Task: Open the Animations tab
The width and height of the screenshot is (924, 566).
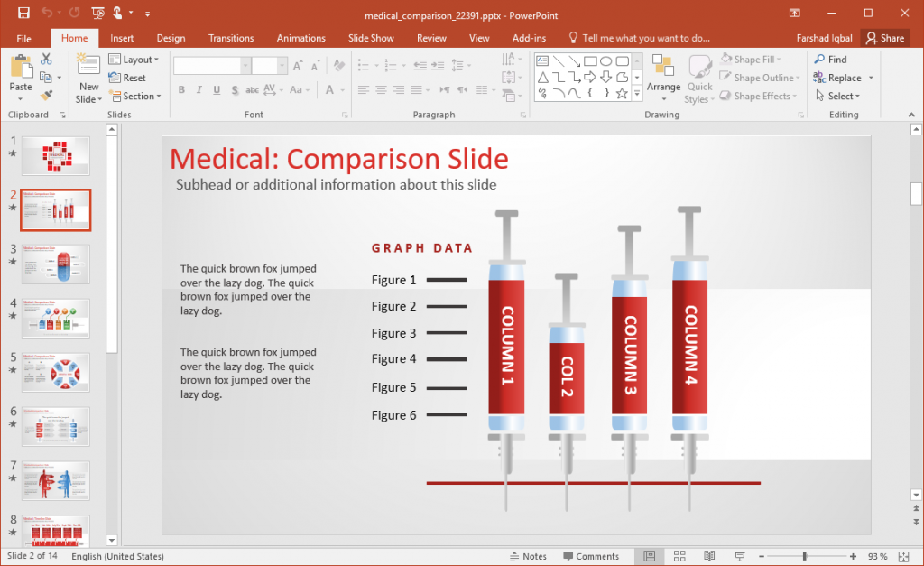Action: 300,38
